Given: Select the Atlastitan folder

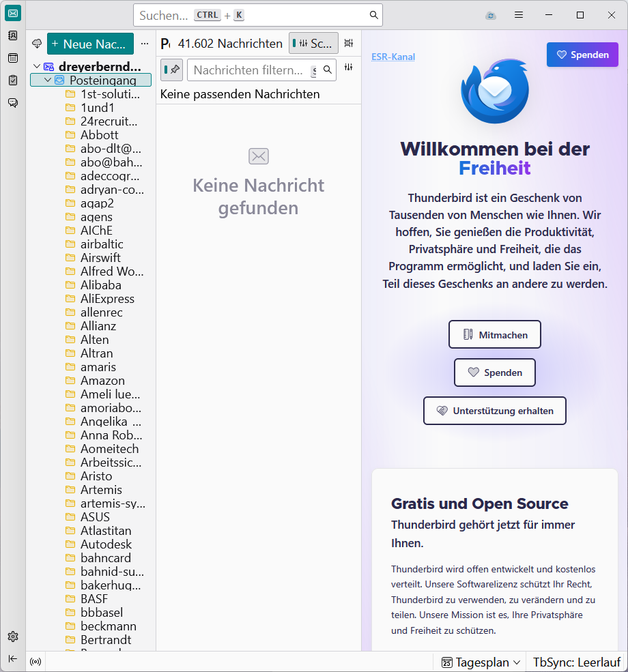Looking at the screenshot, I should coord(106,531).
